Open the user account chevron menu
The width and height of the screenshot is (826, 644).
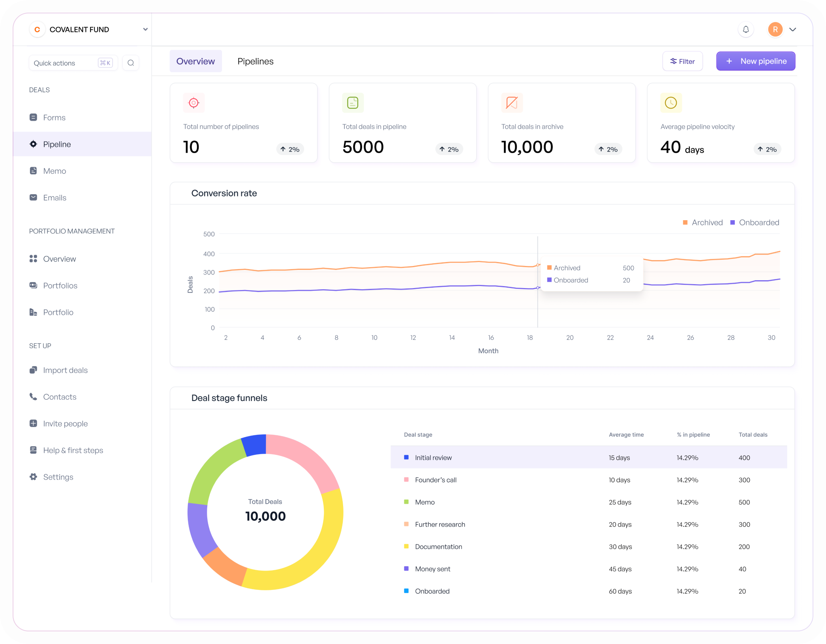(792, 30)
